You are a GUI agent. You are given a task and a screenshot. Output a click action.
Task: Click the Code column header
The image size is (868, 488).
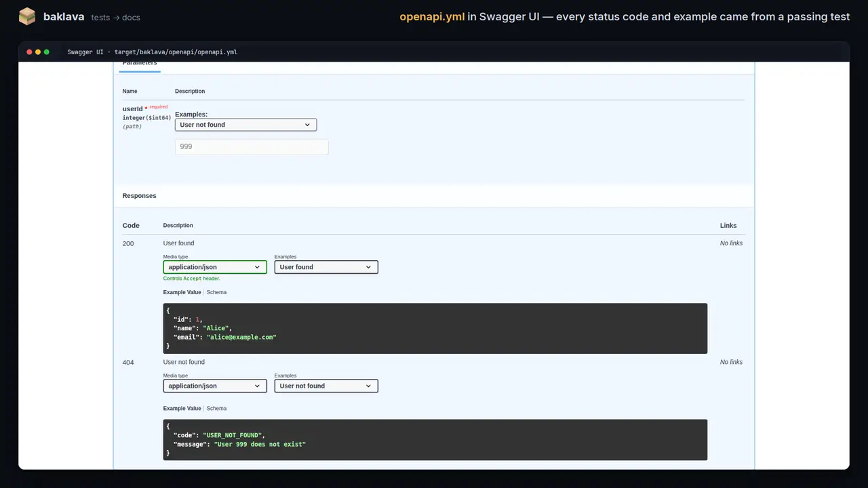(131, 226)
